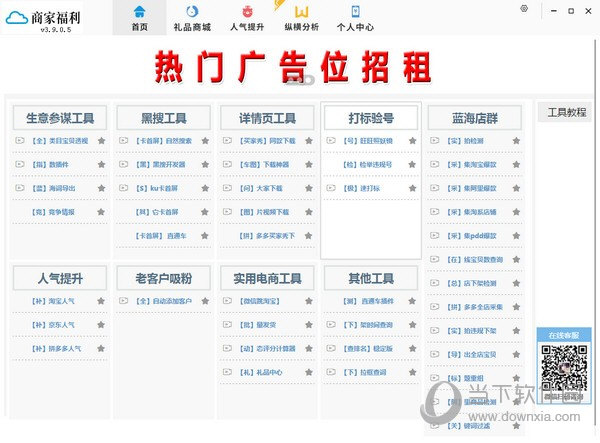Viewport: 600px width, 443px height.
Task: Favorite the 【全】自动添加客户 tool star
Action: [205, 301]
